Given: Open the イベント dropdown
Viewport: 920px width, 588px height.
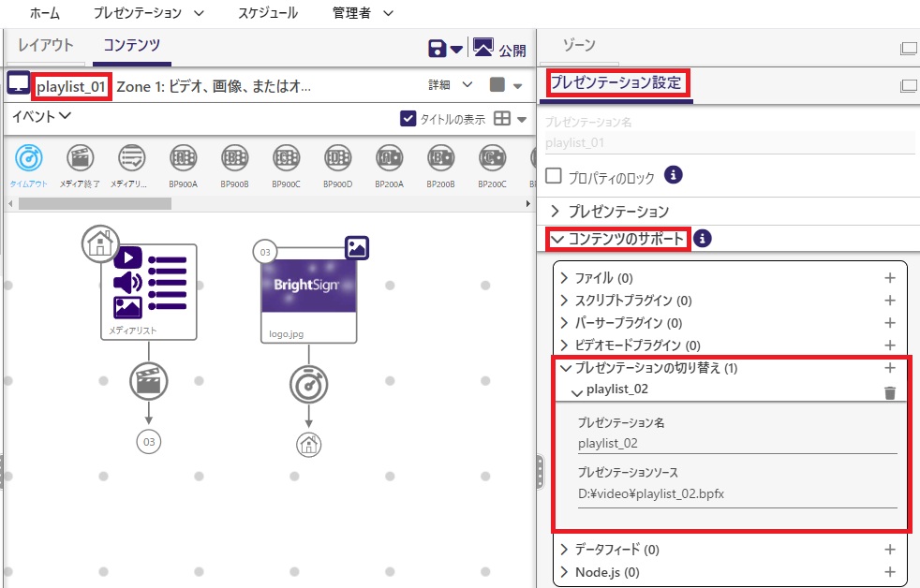Looking at the screenshot, I should click(x=41, y=117).
